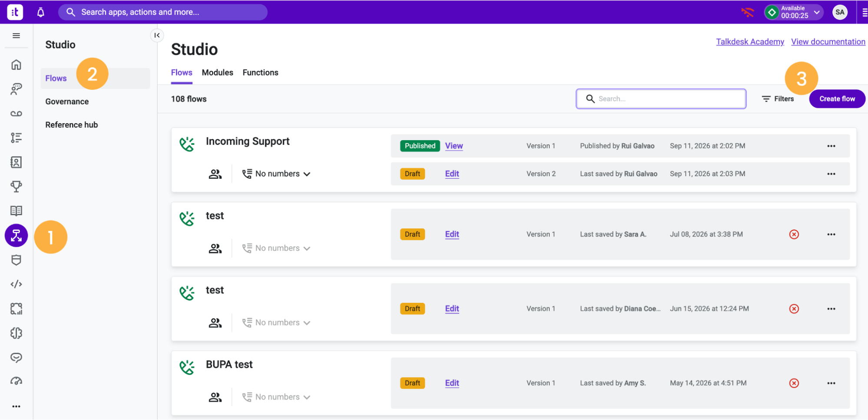The image size is (868, 420).
Task: Open more options for BUPA test flow
Action: coord(831,383)
